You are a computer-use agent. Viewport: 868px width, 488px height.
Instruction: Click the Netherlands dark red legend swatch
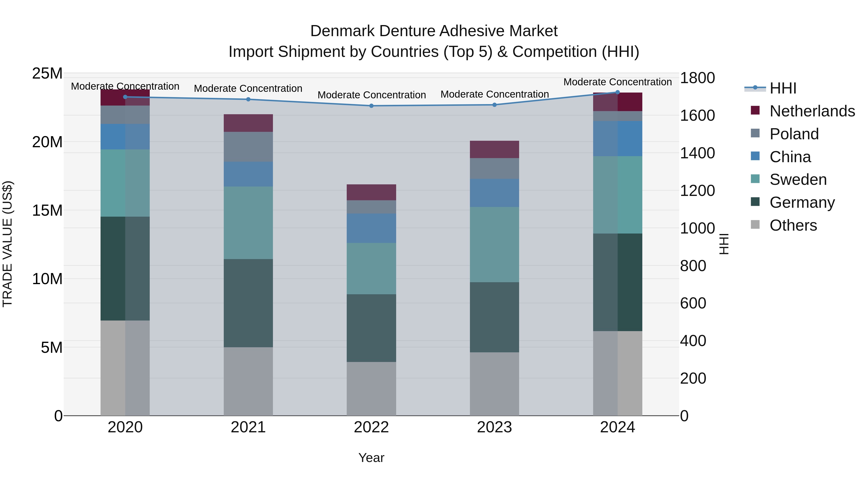pos(755,110)
